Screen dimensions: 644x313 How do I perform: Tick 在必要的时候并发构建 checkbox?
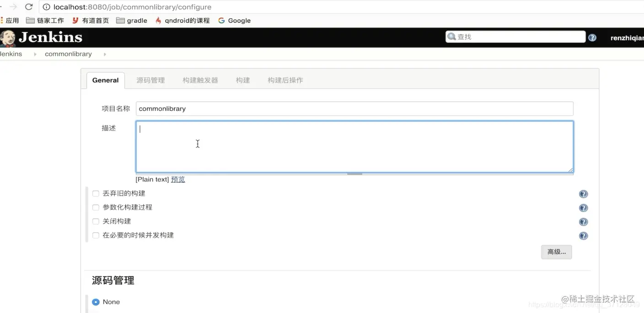pos(96,235)
